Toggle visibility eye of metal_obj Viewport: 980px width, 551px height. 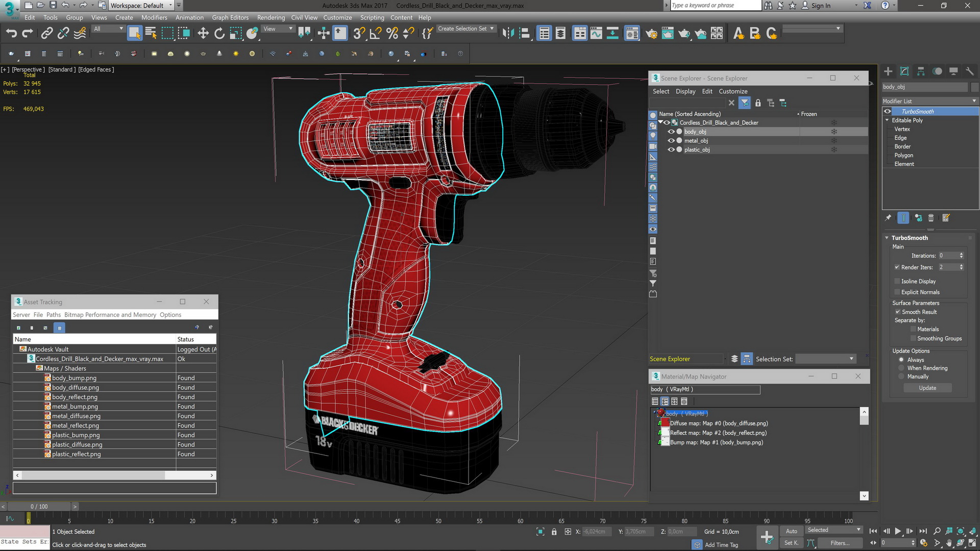coord(671,141)
